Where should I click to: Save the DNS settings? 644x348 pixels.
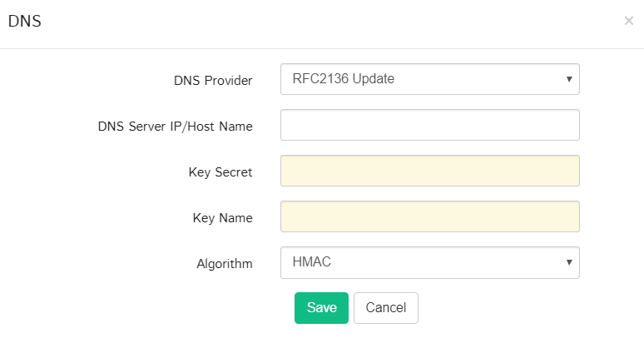point(321,308)
